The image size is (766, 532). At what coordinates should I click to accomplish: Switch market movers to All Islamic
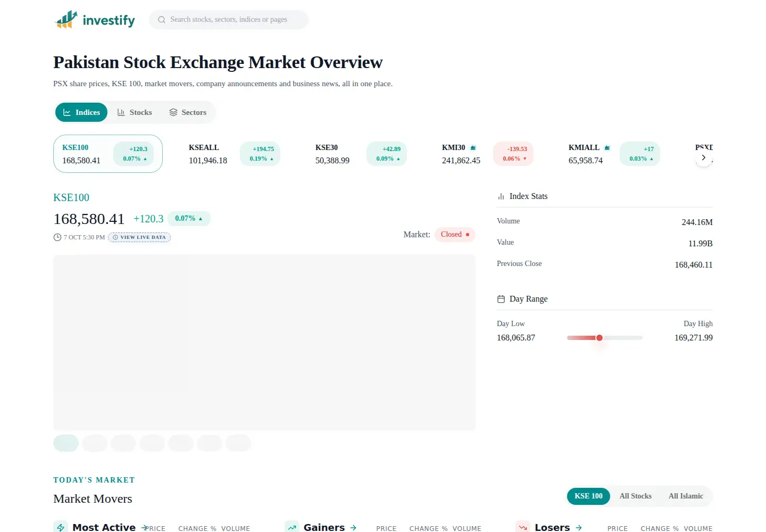click(x=686, y=496)
